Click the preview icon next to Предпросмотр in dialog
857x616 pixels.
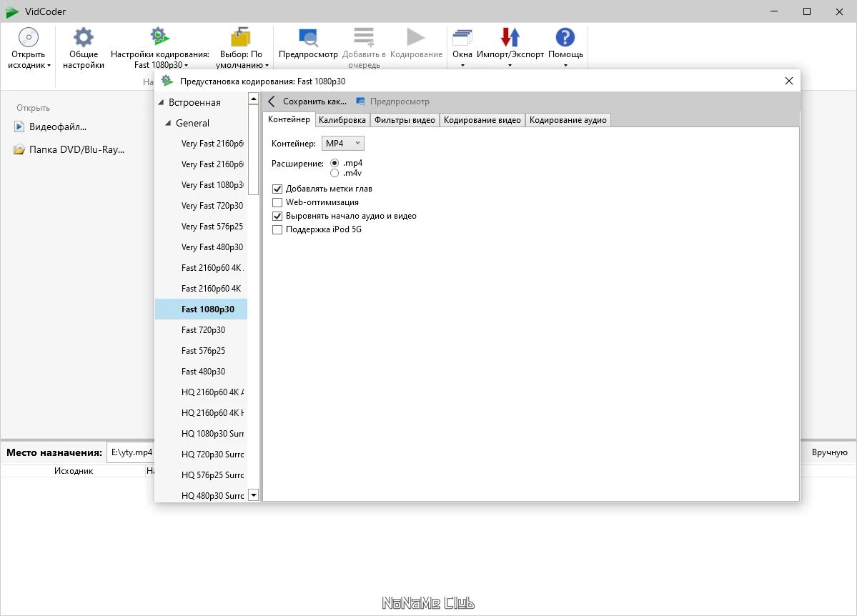pos(360,101)
